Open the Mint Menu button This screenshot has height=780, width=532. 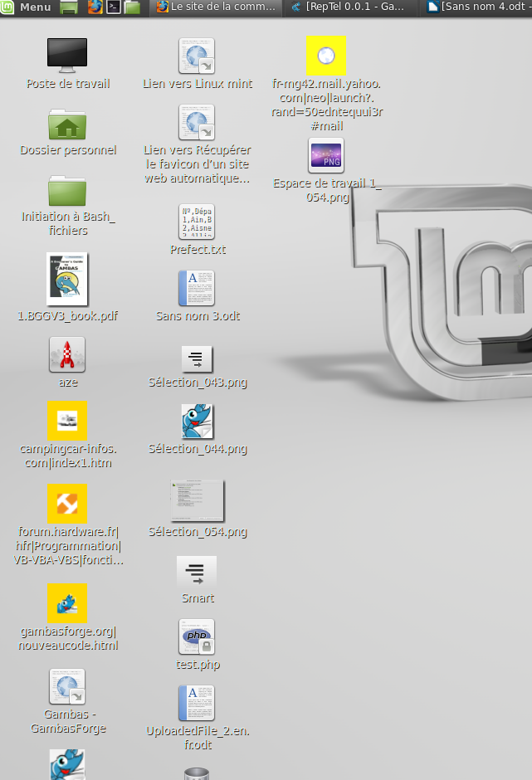[x=26, y=7]
